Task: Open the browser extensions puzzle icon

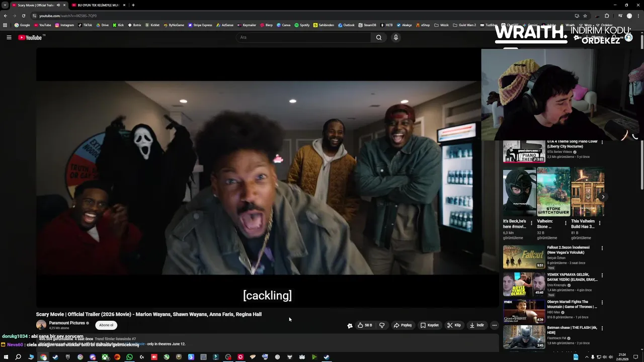Action: pyautogui.click(x=607, y=16)
